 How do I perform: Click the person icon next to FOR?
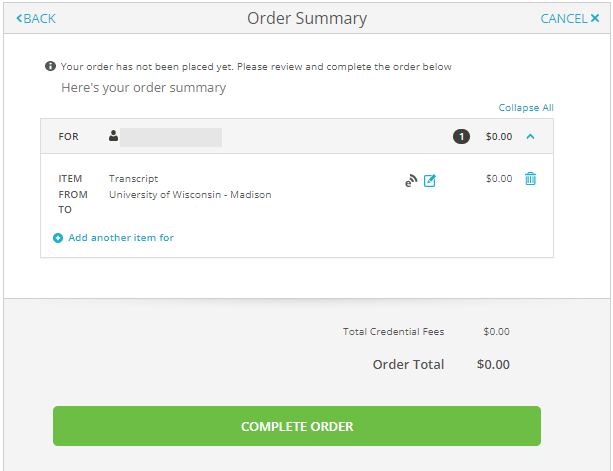(x=113, y=136)
